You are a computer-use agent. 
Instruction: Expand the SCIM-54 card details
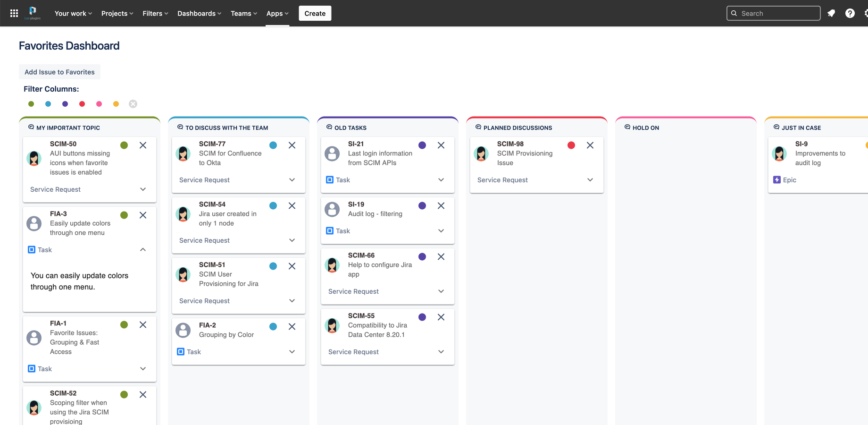292,240
